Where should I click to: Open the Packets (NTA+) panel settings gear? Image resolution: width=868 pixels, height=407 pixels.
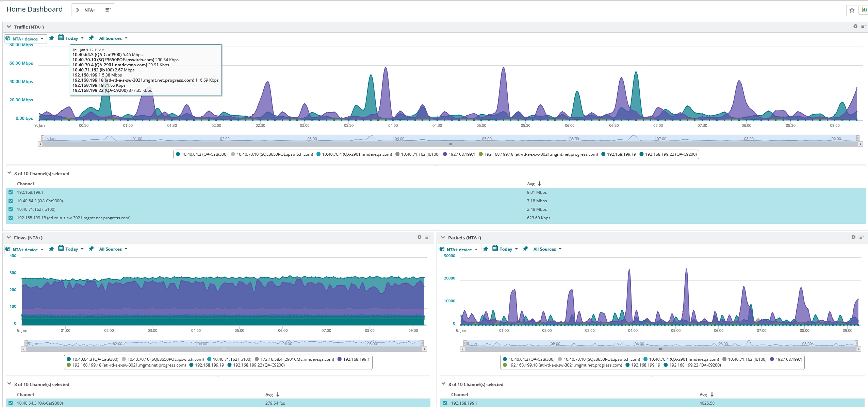[x=853, y=237]
